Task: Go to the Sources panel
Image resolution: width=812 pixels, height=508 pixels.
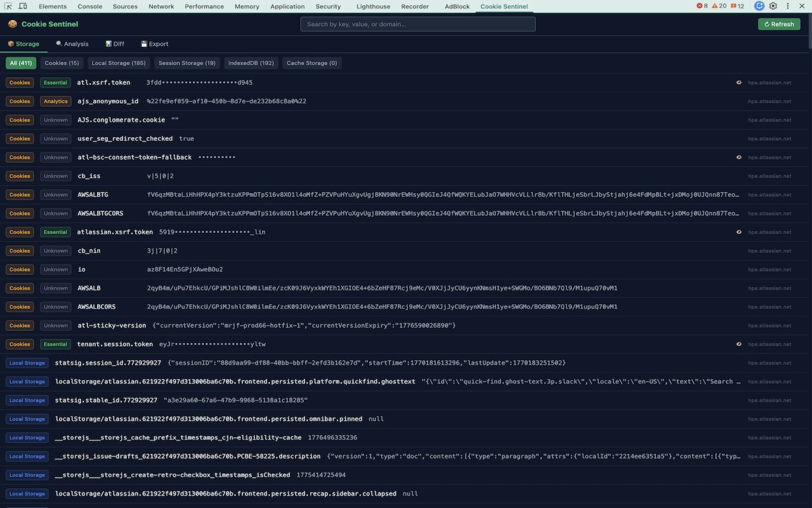Action: point(125,6)
